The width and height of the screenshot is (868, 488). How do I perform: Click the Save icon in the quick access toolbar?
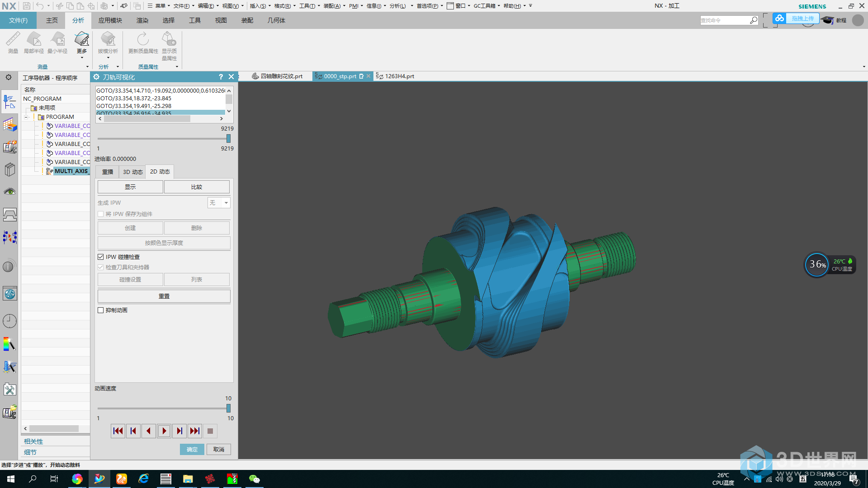27,6
